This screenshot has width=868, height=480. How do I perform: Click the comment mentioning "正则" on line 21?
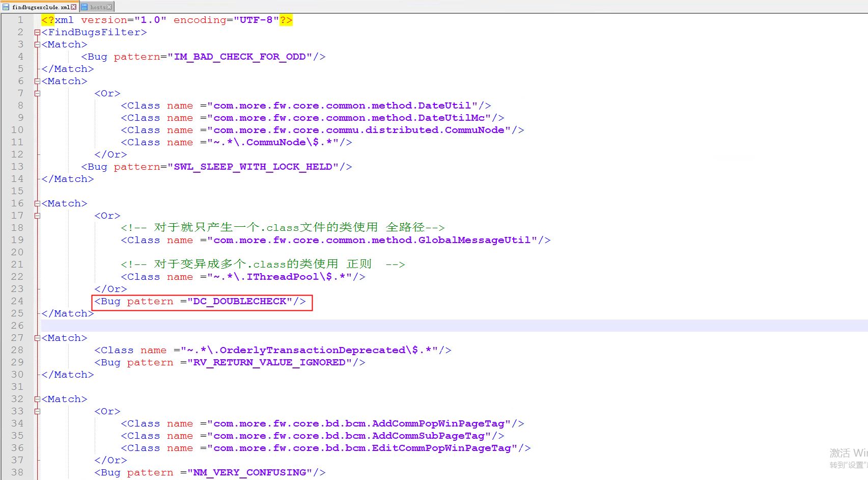263,264
